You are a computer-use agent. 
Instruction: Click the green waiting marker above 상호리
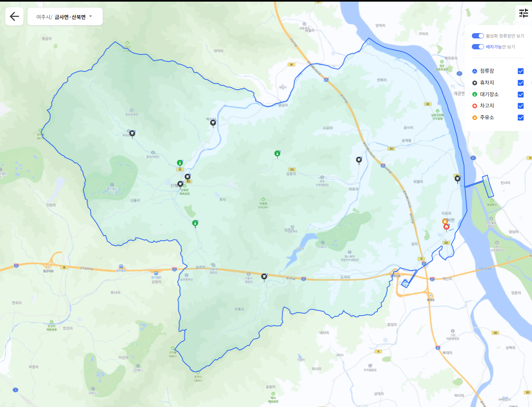pyautogui.click(x=277, y=154)
